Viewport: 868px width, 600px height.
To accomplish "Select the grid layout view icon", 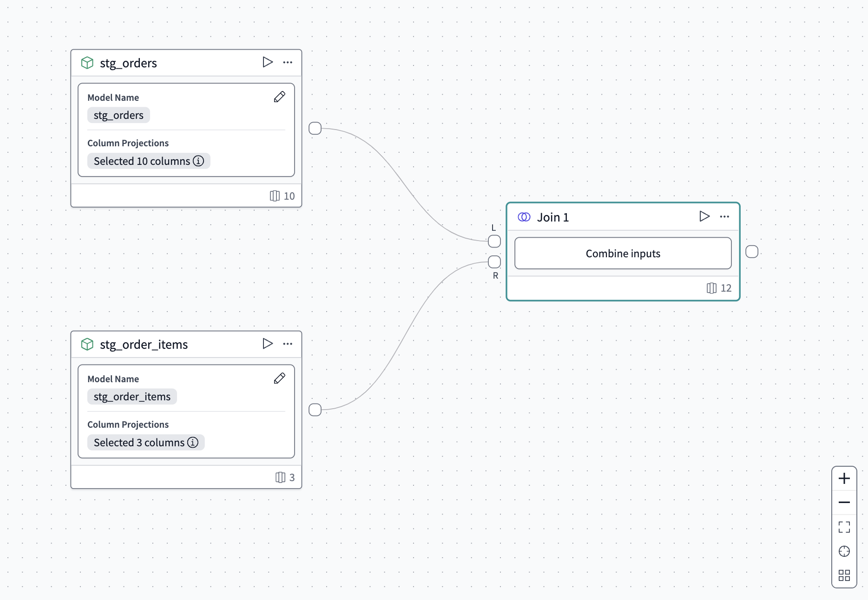I will point(844,575).
